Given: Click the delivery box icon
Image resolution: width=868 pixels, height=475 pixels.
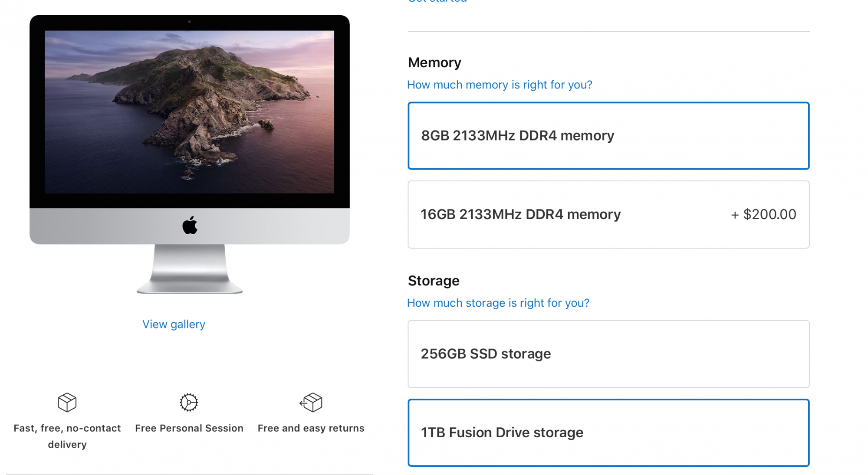Looking at the screenshot, I should [x=67, y=402].
